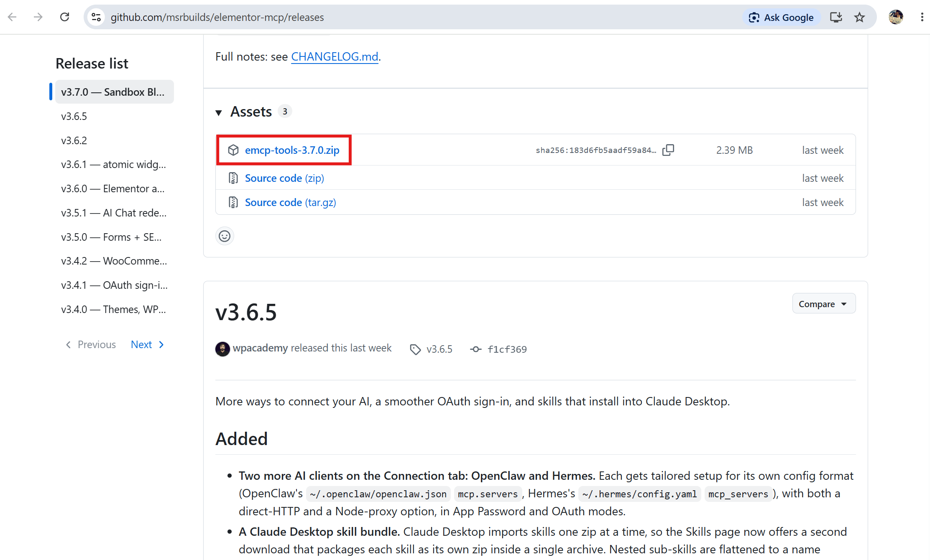Image resolution: width=930 pixels, height=560 pixels.
Task: Install this page as an app
Action: pos(835,17)
